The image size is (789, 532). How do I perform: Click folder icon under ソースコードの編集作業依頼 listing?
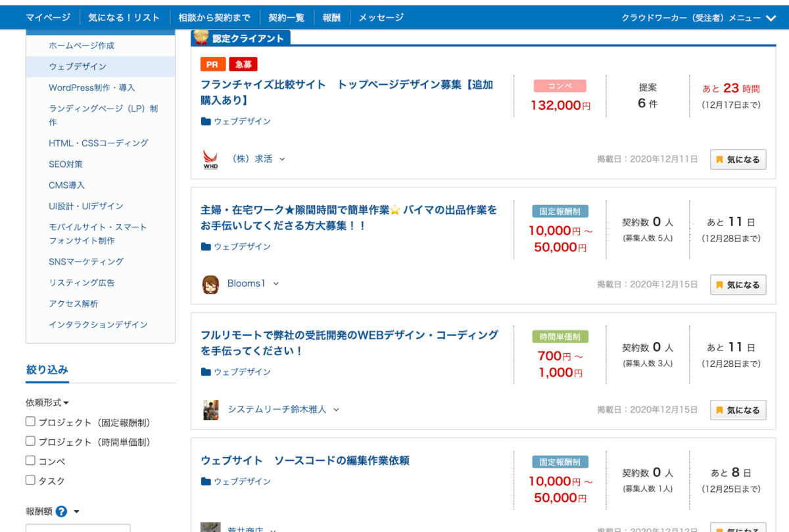coord(206,481)
